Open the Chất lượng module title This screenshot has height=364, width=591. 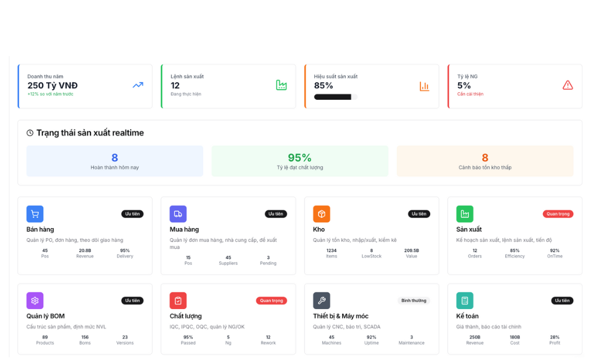click(186, 316)
